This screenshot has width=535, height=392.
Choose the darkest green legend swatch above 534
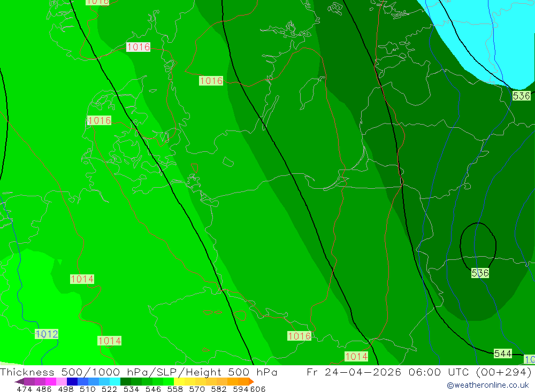point(126,381)
